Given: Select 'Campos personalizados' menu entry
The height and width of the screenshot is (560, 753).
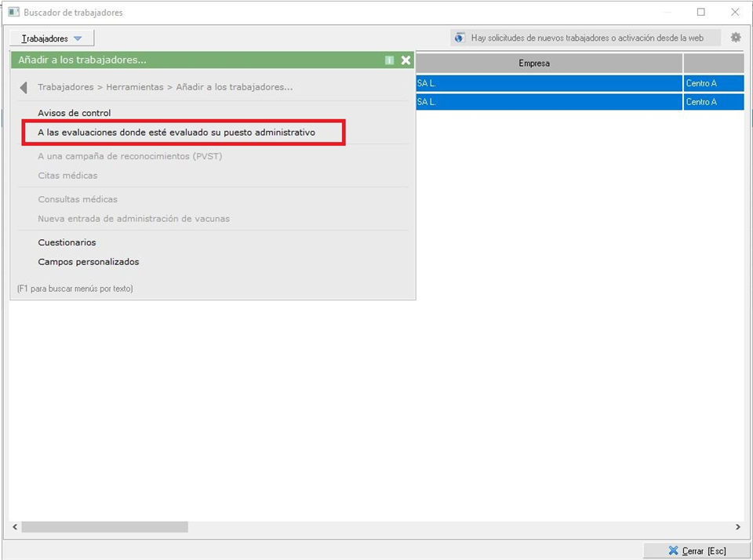Looking at the screenshot, I should point(89,262).
